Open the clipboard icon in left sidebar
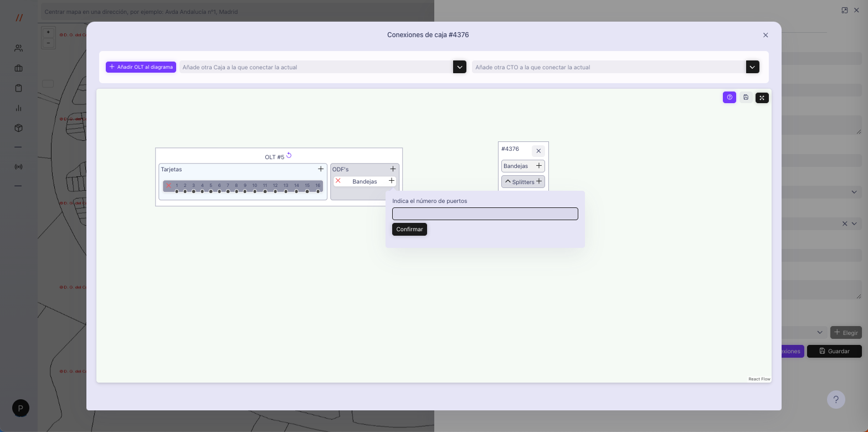The image size is (868, 432). point(18,88)
